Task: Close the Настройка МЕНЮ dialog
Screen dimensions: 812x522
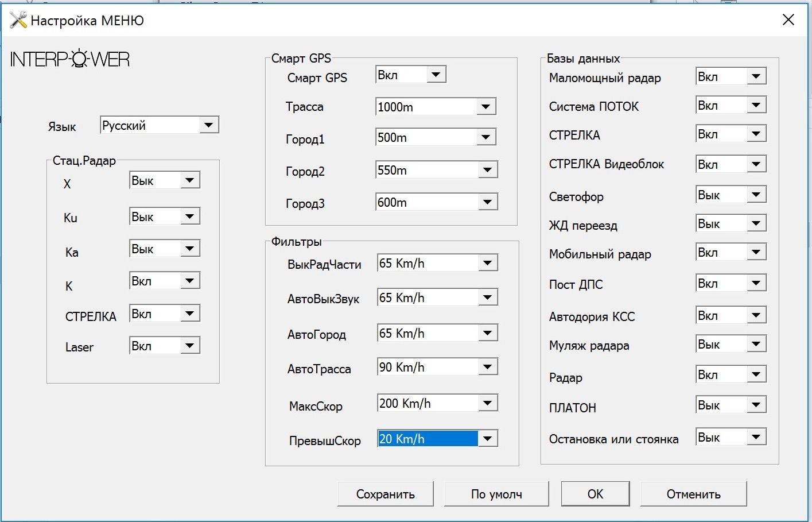Action: (x=788, y=20)
